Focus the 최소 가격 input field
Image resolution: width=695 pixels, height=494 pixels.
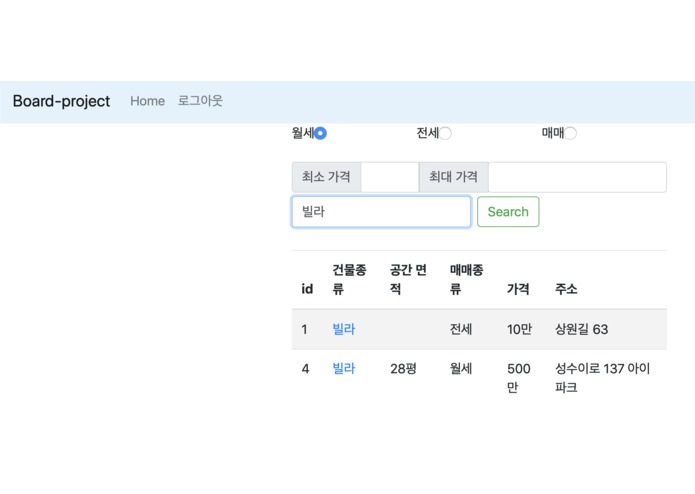pyautogui.click(x=390, y=177)
